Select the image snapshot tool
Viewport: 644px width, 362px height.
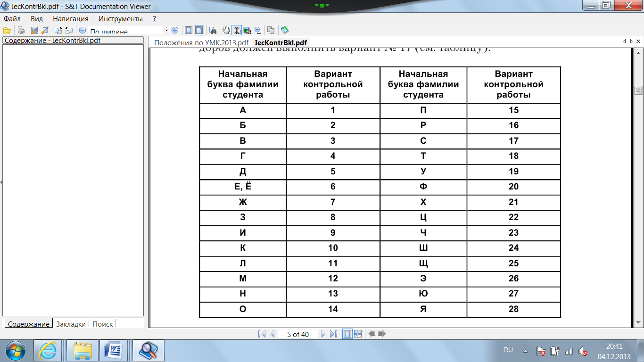pyautogui.click(x=247, y=30)
